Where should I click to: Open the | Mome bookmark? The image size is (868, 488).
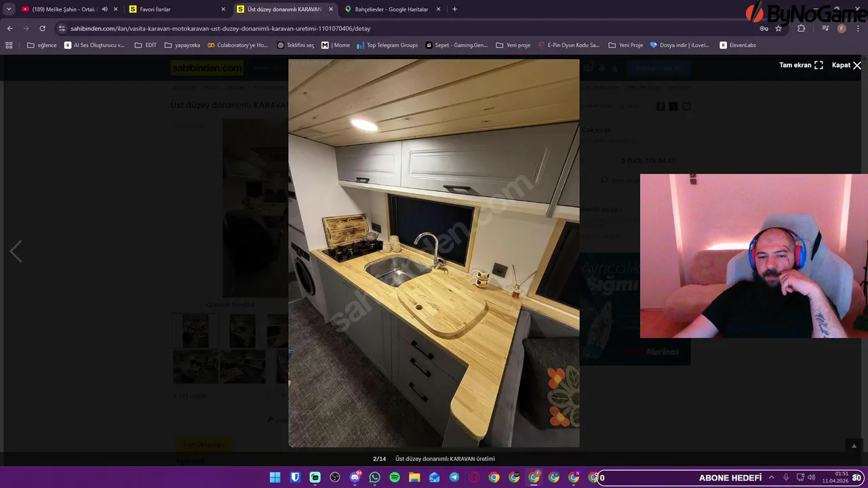click(336, 45)
